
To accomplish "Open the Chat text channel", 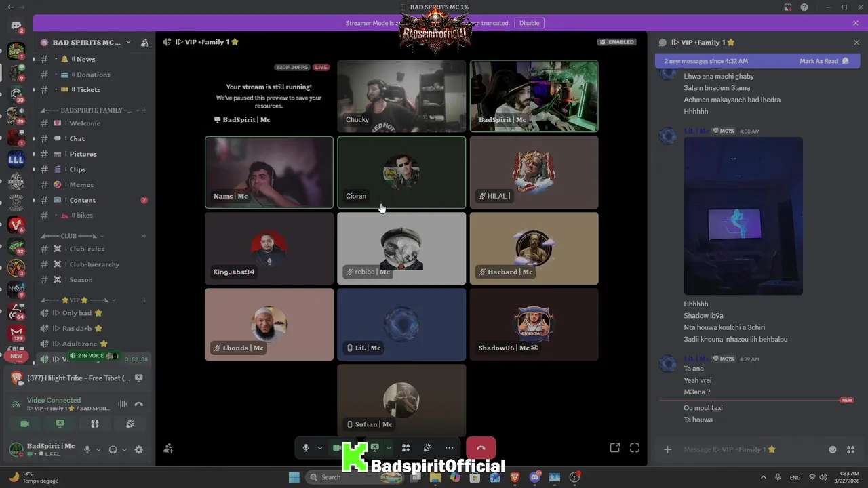I will point(94,139).
